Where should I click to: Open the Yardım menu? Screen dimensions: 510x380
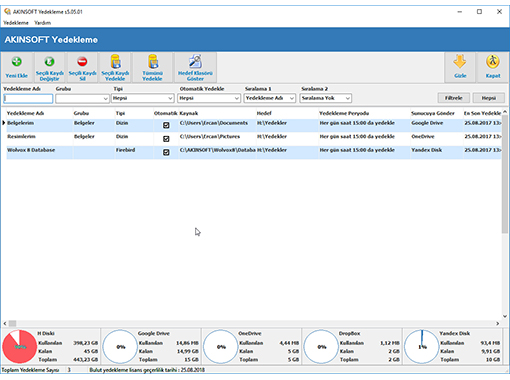[x=43, y=23]
